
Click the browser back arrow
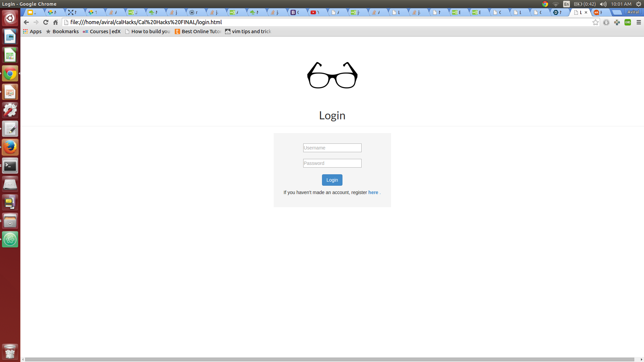click(26, 22)
